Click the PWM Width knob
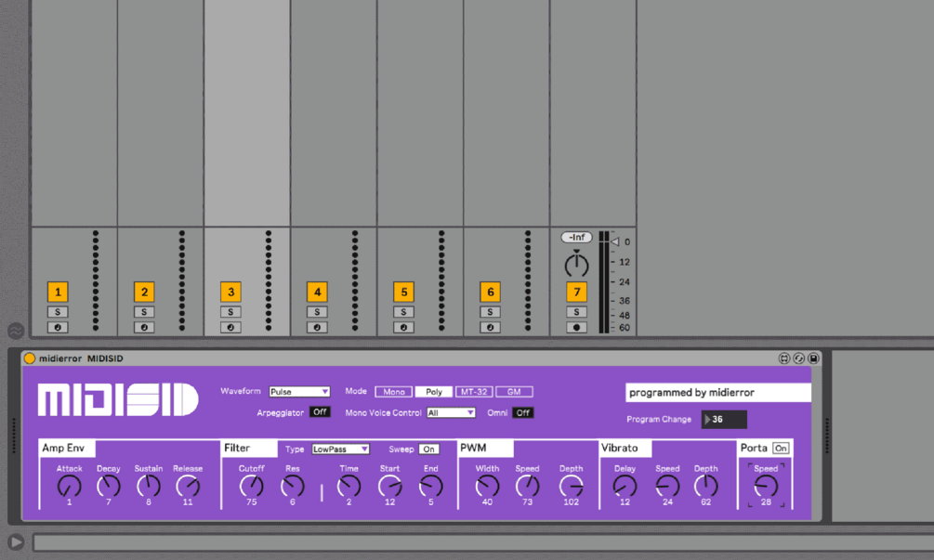 [x=487, y=487]
